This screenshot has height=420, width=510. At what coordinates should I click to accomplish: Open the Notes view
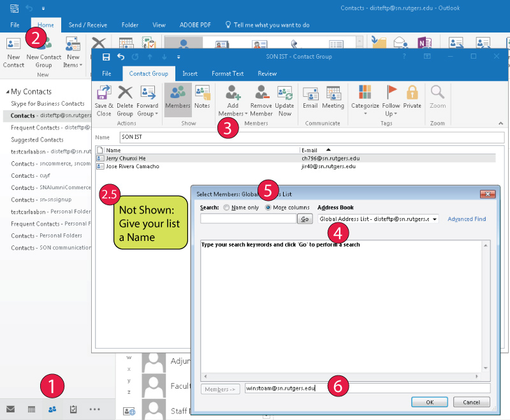(202, 97)
